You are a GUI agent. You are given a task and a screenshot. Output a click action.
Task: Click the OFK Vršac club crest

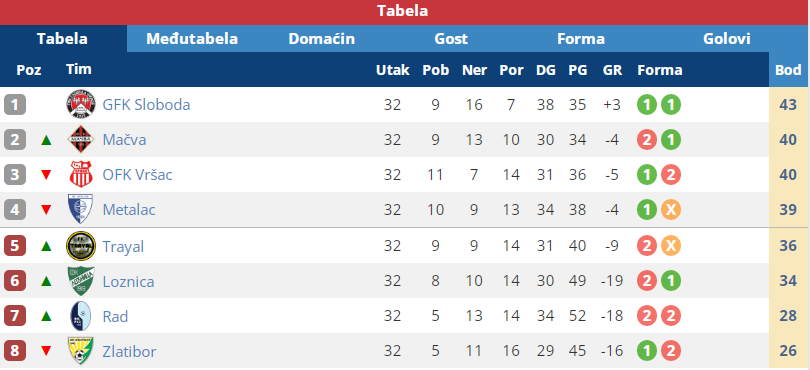pyautogui.click(x=81, y=175)
